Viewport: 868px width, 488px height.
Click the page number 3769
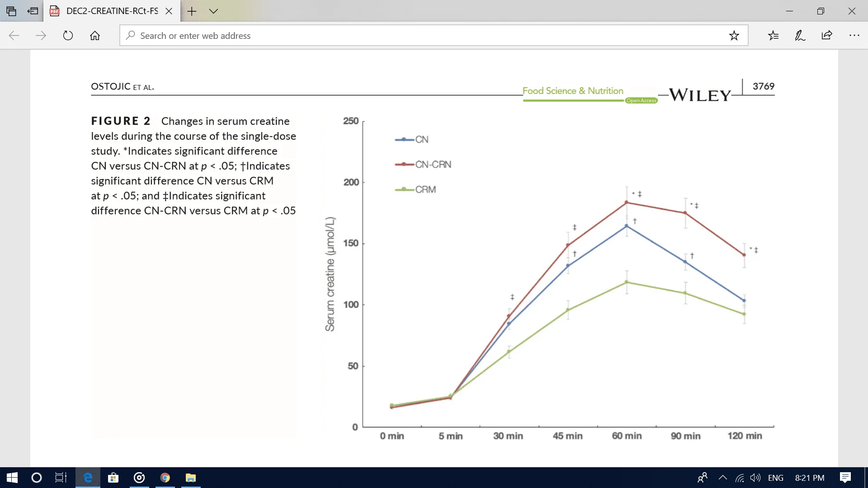point(763,86)
